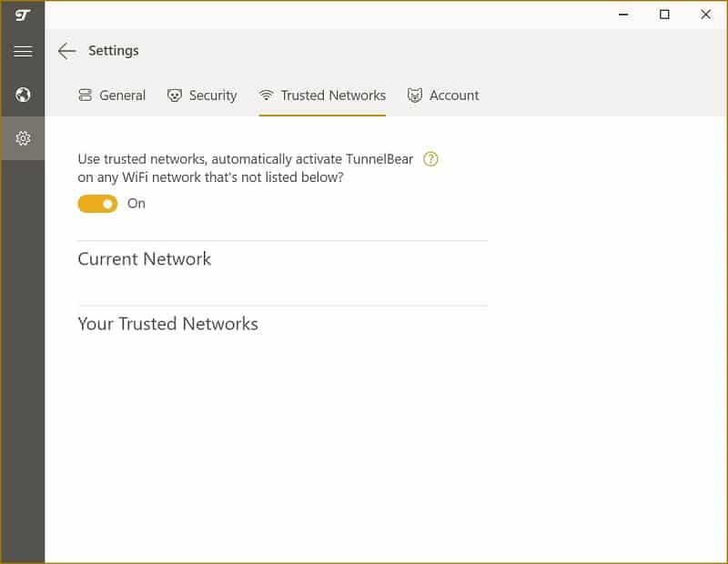Open the hamburger menu in the sidebar
Viewport: 728px width, 564px height.
tap(23, 52)
